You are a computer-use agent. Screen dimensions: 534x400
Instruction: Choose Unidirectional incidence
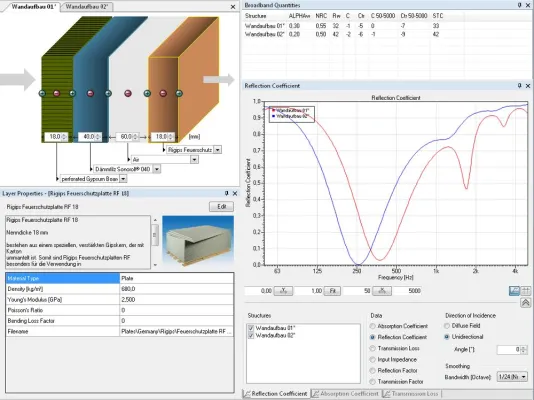[x=447, y=337]
